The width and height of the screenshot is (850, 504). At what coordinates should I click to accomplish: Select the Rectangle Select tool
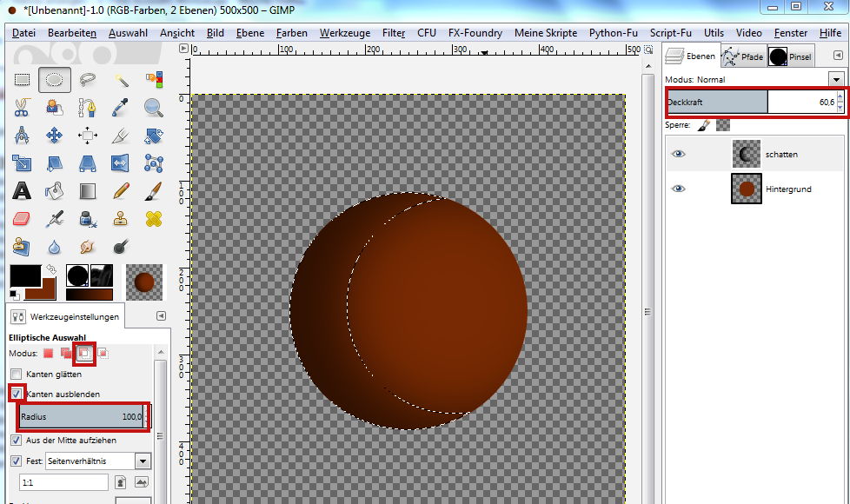coord(22,80)
